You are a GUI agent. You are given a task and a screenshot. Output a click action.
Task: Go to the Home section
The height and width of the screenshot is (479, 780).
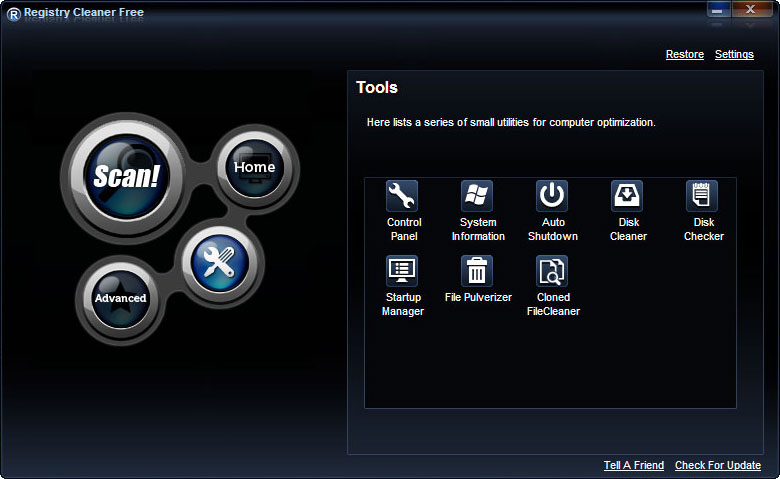255,168
